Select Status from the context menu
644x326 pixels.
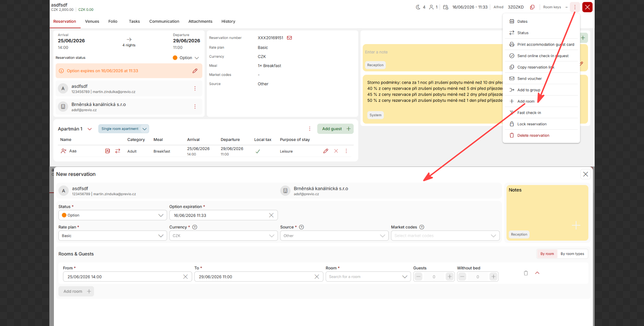pos(541,33)
